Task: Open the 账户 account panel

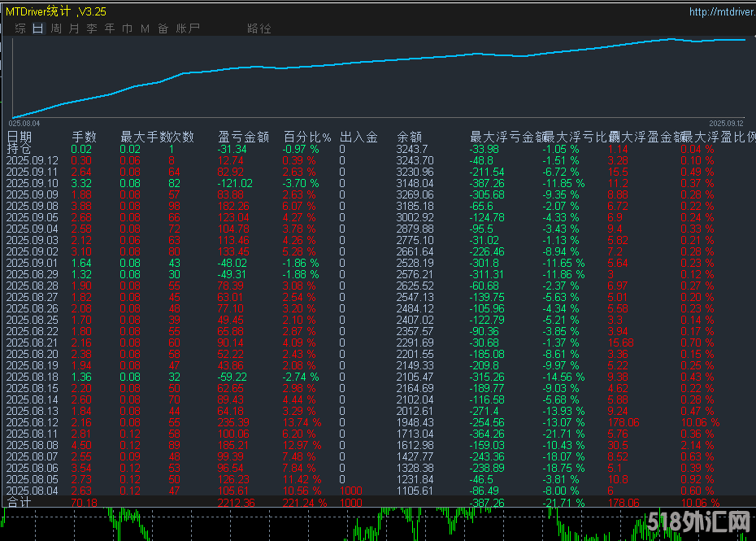Action: [x=186, y=28]
